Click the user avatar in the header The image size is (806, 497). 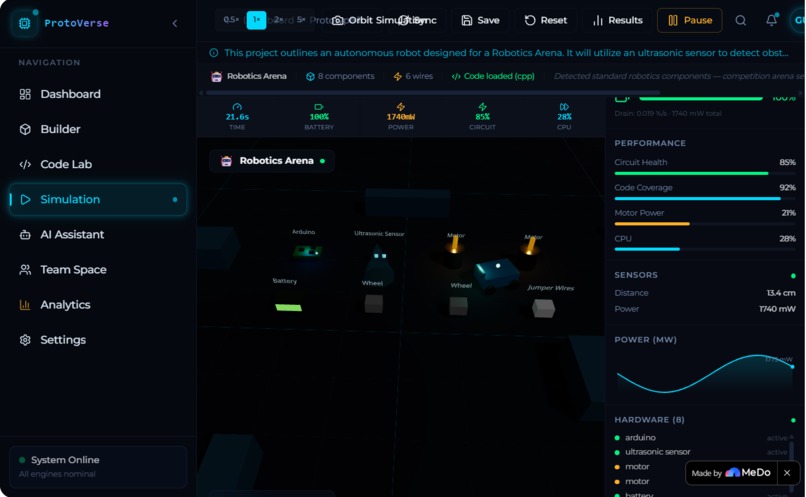pos(798,20)
